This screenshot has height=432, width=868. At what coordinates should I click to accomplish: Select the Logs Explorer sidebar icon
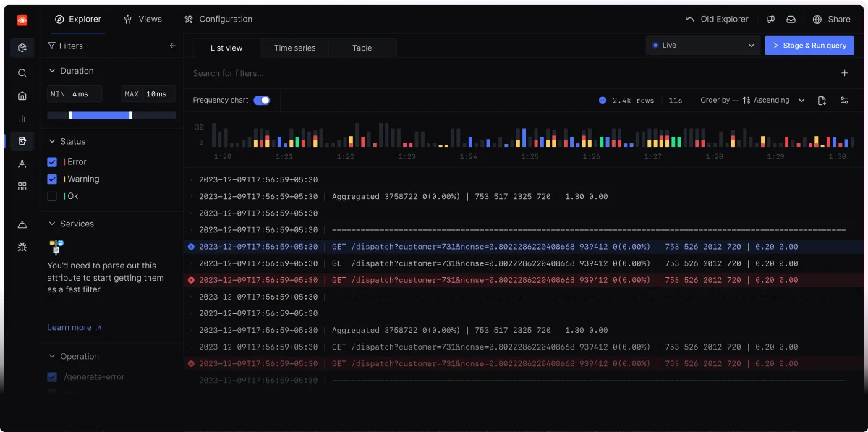[22, 140]
